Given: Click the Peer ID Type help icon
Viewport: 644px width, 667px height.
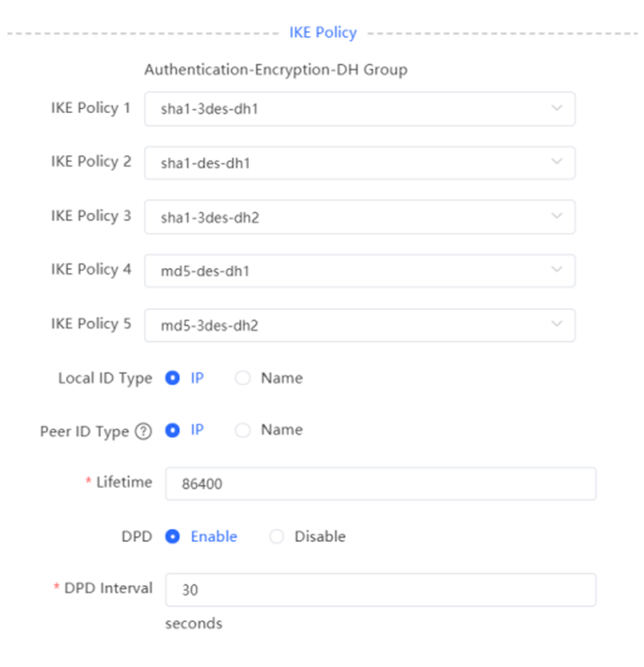Looking at the screenshot, I should point(144,431).
